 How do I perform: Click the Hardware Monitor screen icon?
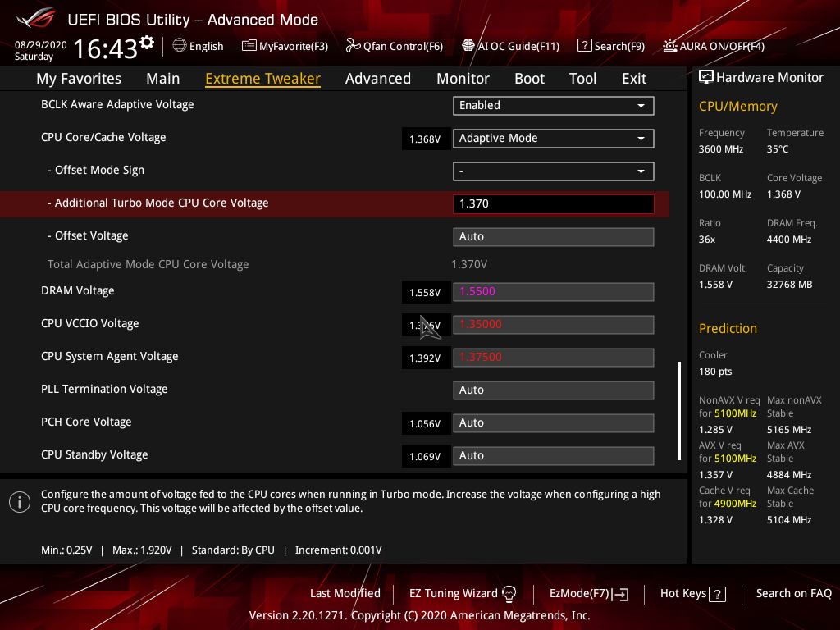706,78
